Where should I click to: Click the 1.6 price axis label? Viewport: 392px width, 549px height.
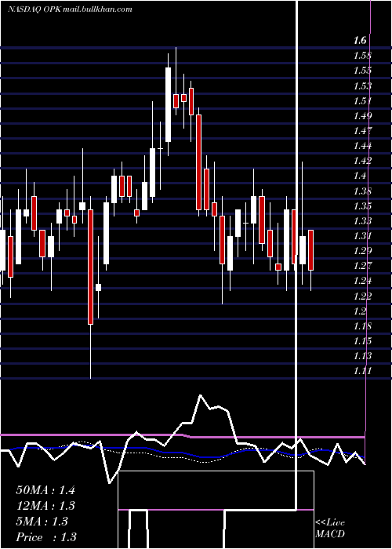tap(360, 40)
